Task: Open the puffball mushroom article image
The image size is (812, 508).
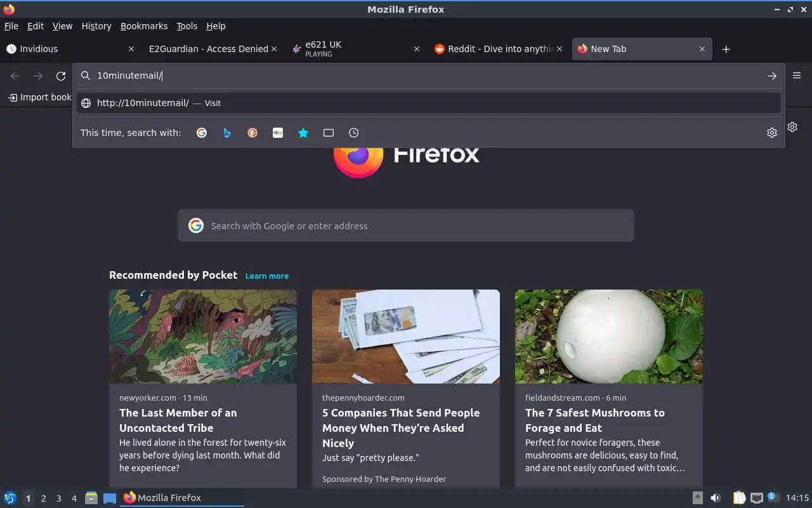Action: tap(609, 337)
